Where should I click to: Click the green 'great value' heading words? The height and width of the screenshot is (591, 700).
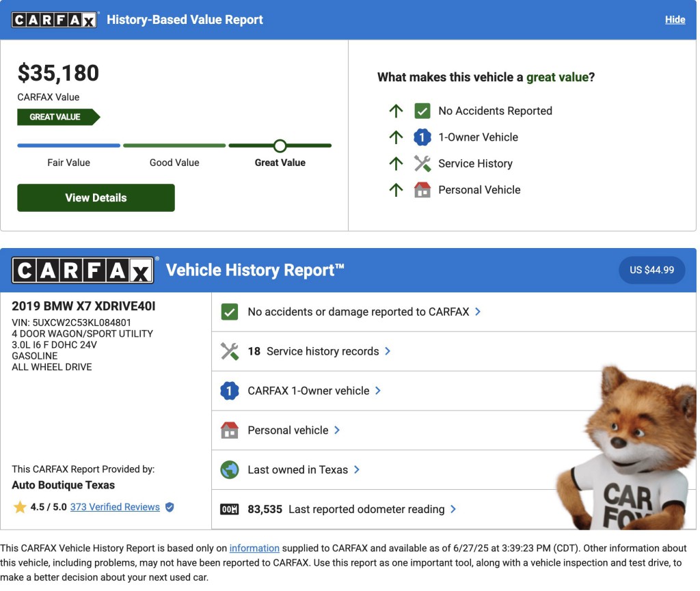[x=557, y=77]
